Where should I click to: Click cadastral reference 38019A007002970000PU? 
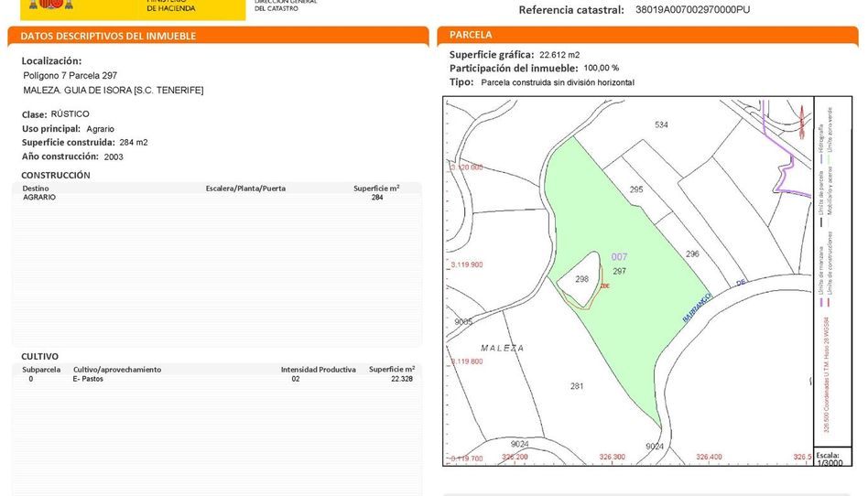pyautogui.click(x=692, y=10)
